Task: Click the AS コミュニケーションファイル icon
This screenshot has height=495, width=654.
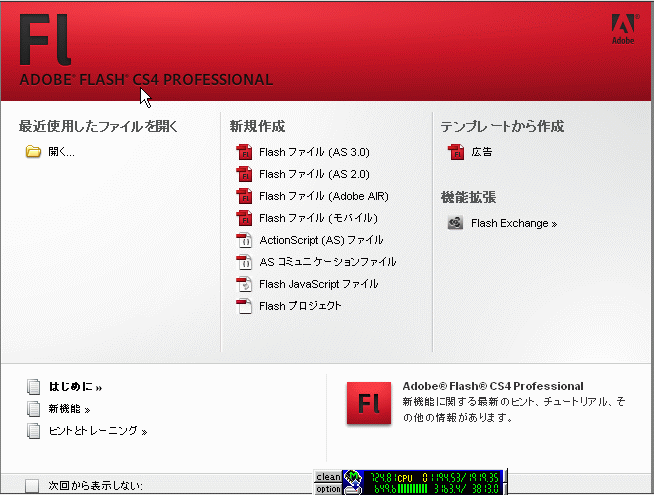Action: [244, 262]
